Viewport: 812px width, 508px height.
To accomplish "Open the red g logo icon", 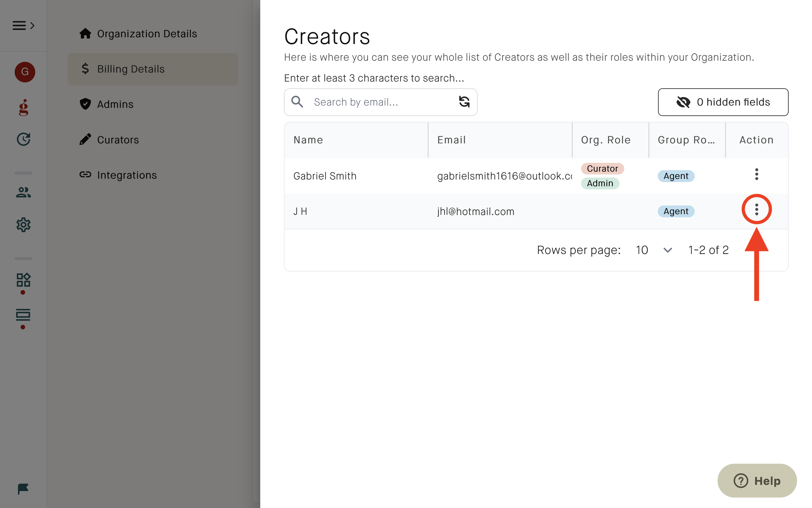I will pos(23,108).
